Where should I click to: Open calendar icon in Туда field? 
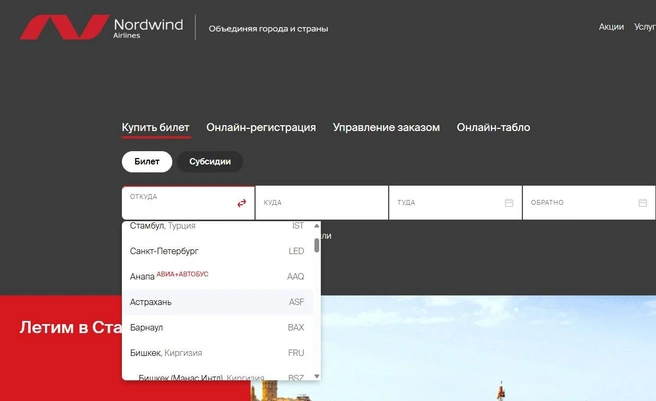point(509,203)
